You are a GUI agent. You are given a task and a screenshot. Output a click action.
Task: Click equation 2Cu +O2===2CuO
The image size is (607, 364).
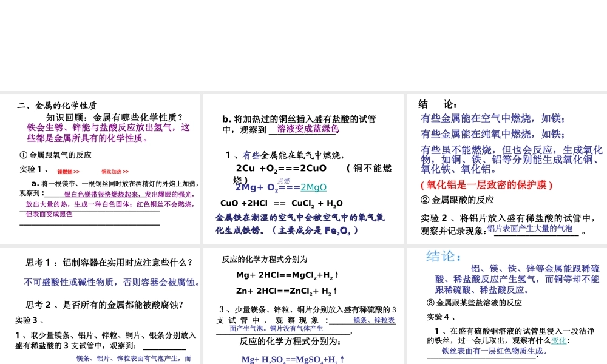pyautogui.click(x=282, y=168)
